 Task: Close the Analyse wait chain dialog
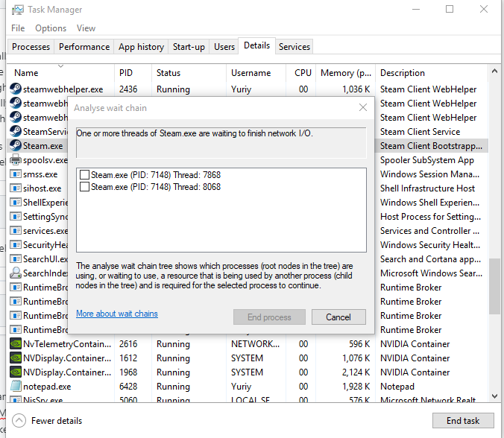[x=363, y=107]
